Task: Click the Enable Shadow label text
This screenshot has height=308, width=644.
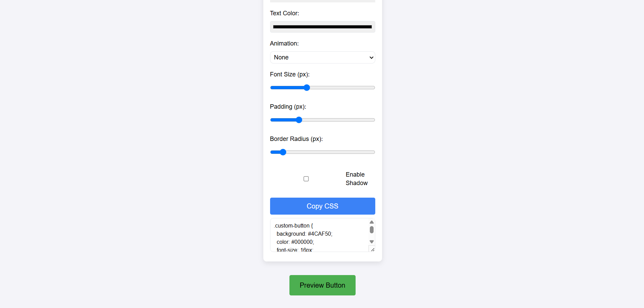Action: pos(356,179)
